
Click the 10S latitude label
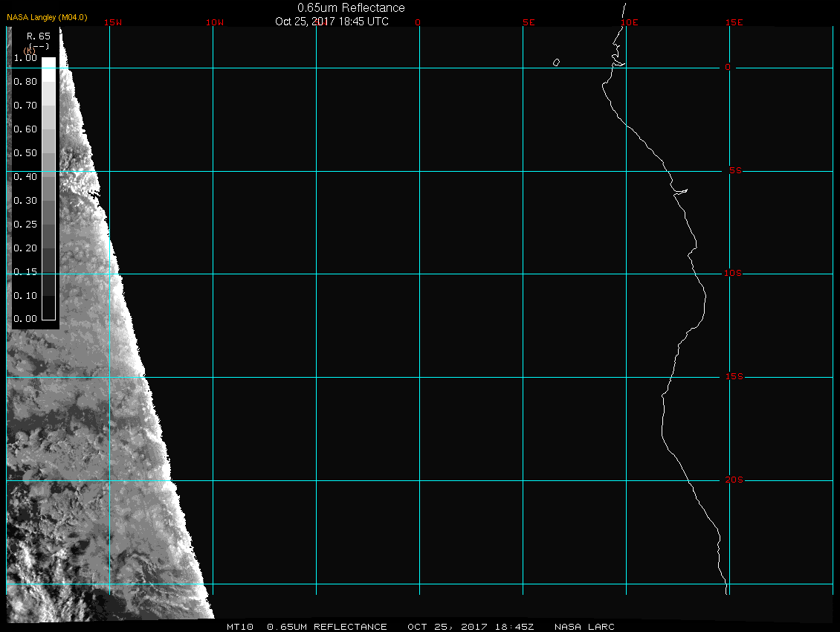[x=733, y=274]
